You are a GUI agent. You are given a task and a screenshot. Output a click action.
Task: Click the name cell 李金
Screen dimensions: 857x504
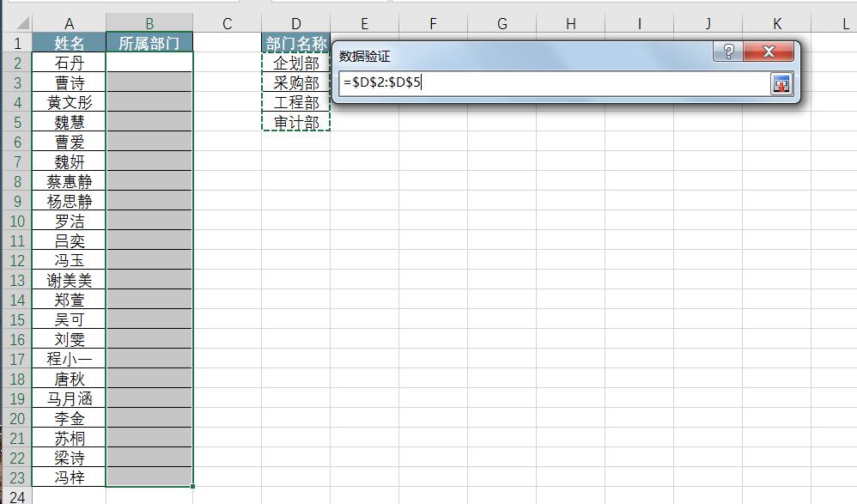coord(69,418)
